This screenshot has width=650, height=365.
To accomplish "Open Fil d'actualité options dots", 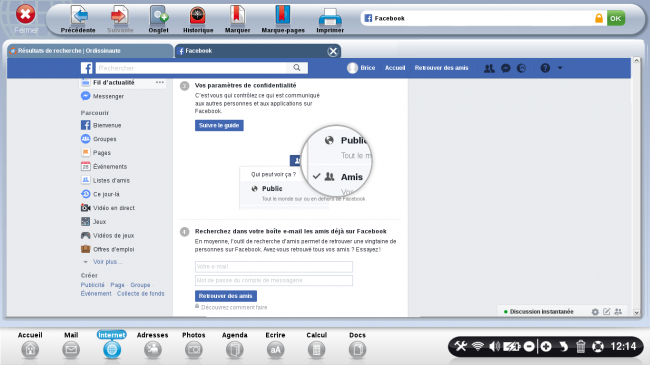I will pos(160,83).
